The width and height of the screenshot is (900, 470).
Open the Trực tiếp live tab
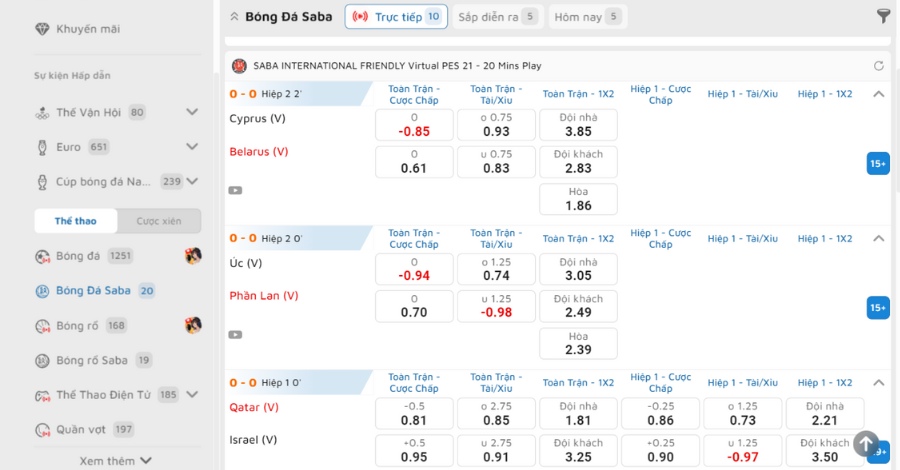(x=396, y=17)
